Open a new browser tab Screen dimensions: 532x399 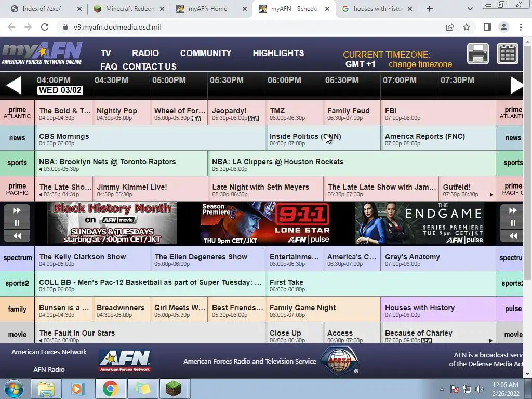(x=430, y=9)
